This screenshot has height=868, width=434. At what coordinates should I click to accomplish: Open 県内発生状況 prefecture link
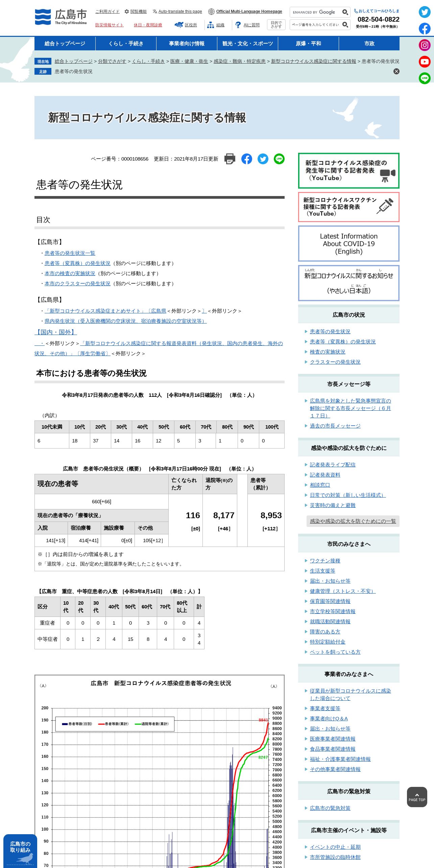126,321
